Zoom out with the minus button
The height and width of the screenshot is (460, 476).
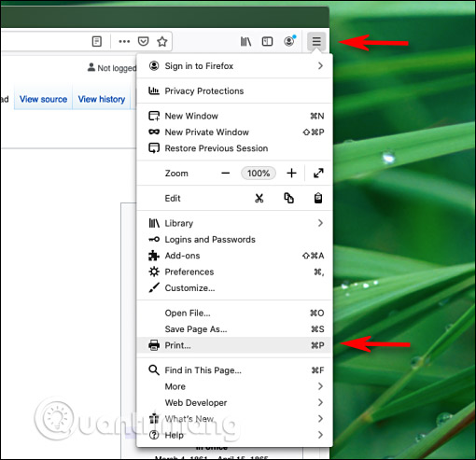click(x=226, y=173)
